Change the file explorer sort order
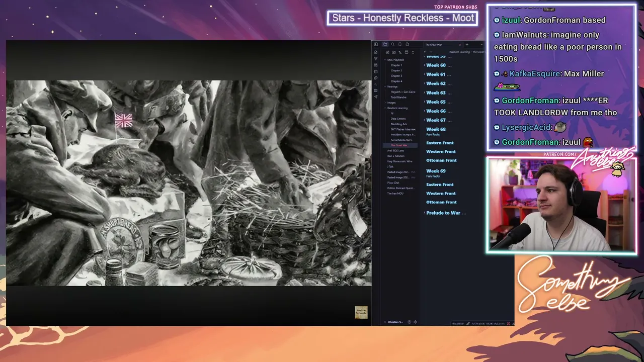644x362 pixels. tap(400, 52)
